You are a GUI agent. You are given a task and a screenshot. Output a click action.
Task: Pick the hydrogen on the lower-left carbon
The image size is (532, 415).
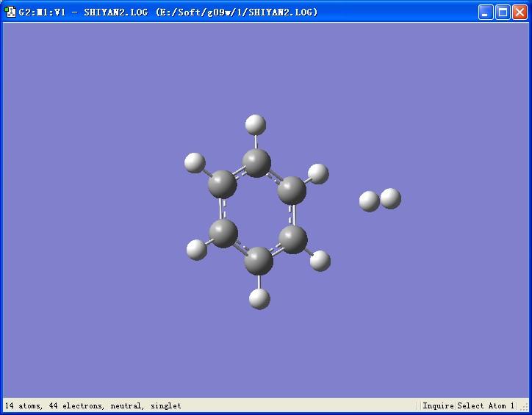[x=197, y=250]
